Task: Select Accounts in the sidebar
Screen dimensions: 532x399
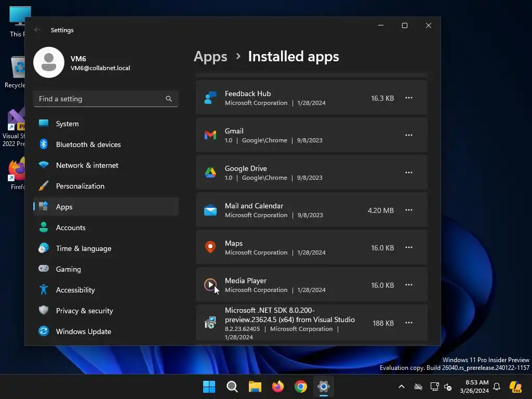Action: (x=106, y=228)
